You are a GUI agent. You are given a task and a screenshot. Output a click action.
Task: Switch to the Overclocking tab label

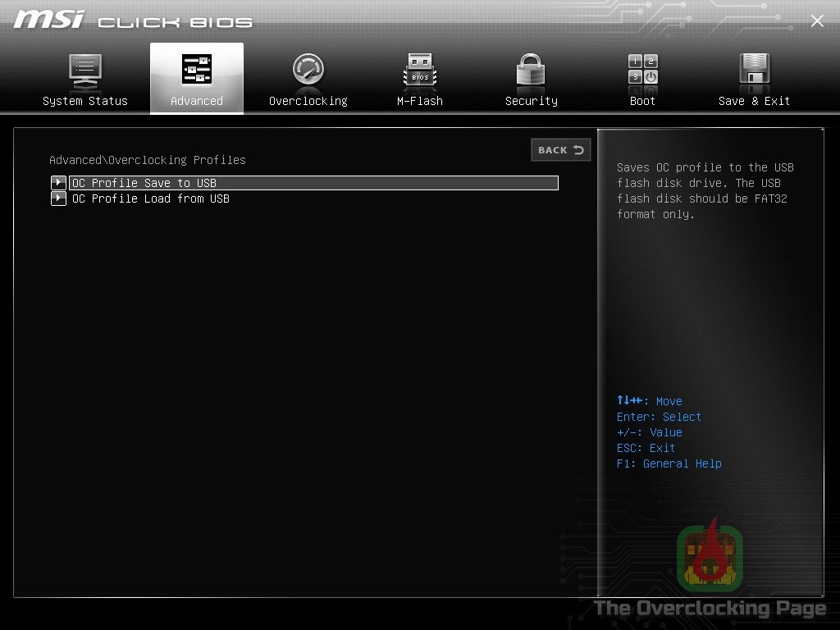[x=308, y=101]
